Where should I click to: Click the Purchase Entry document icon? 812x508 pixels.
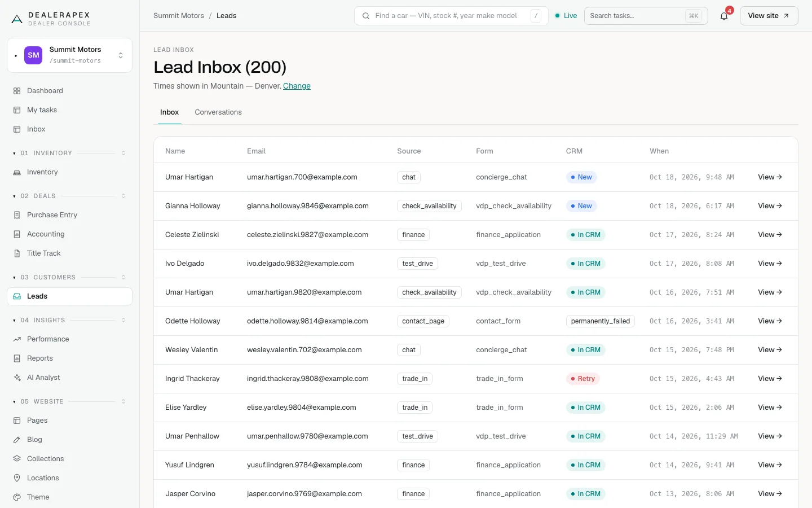tap(17, 215)
